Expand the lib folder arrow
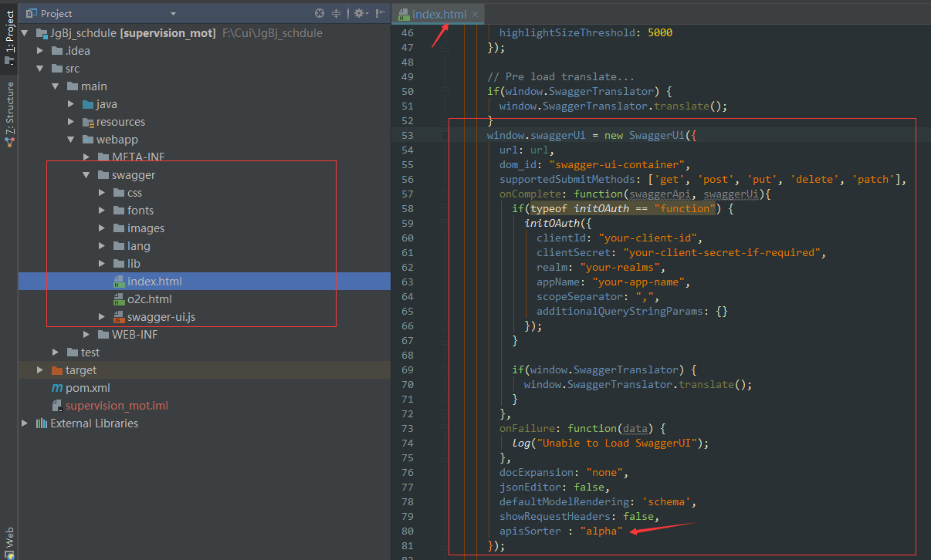This screenshot has height=560, width=931. click(x=102, y=264)
